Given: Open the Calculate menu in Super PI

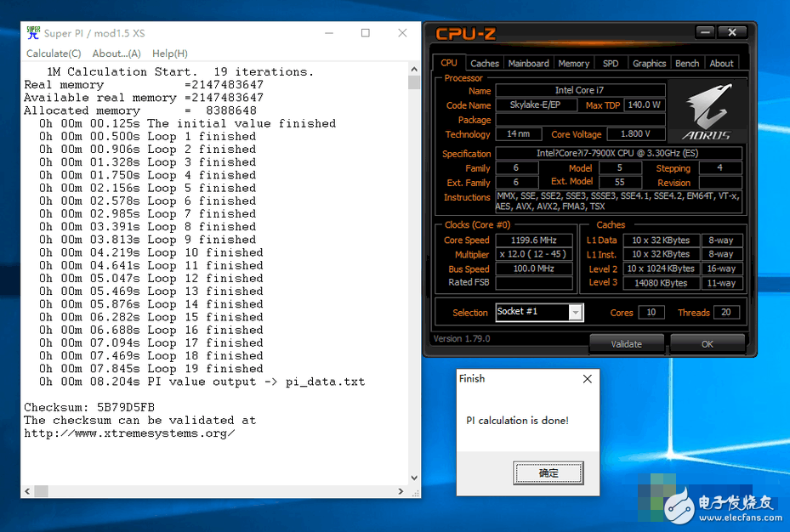Looking at the screenshot, I should 53,53.
